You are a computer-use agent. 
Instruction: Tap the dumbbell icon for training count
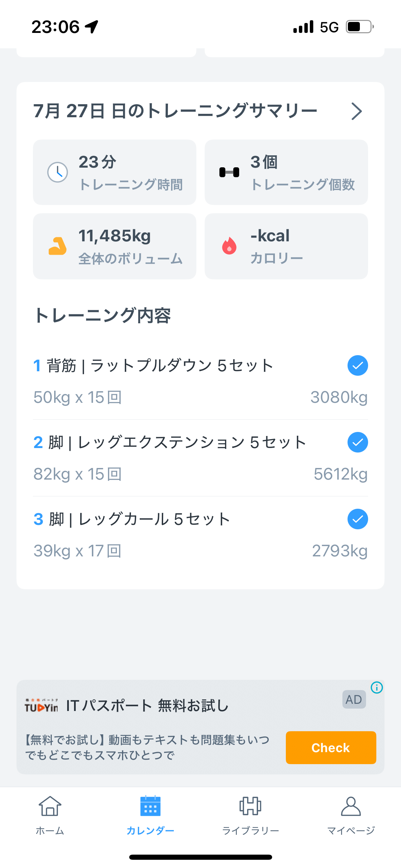pyautogui.click(x=229, y=172)
